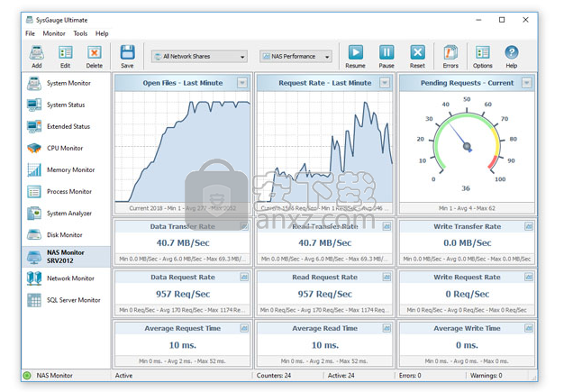This screenshot has height=392, width=564.
Task: Click the Warnings: 0 status entry
Action: pyautogui.click(x=486, y=376)
